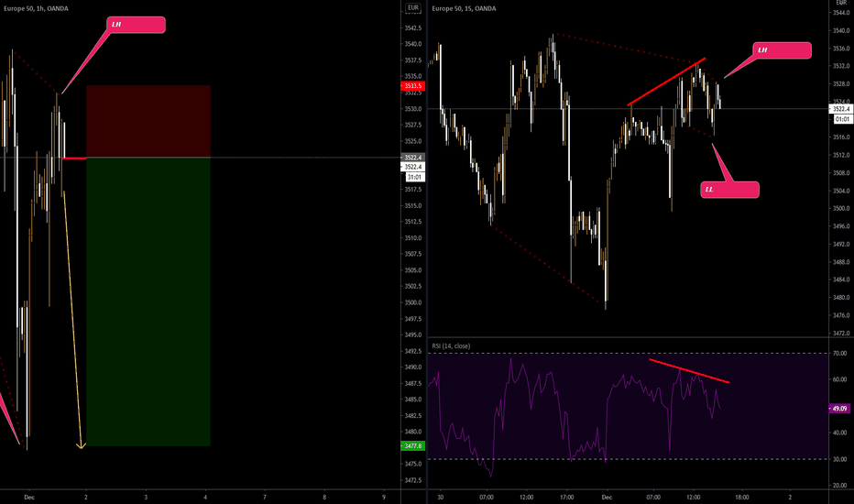Viewport: 854px width, 504px height.
Task: Click the white 3522.4 last price label on 15-minute chart
Action: coord(841,109)
